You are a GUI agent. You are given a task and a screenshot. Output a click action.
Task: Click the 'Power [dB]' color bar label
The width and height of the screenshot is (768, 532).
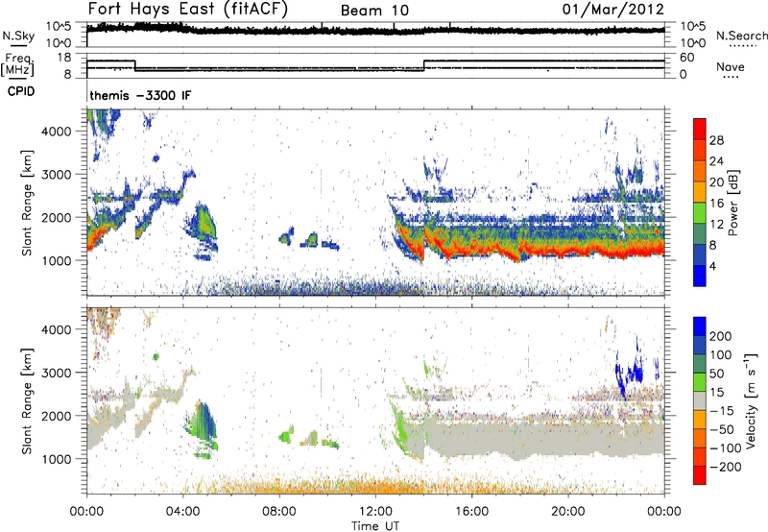coord(733,204)
